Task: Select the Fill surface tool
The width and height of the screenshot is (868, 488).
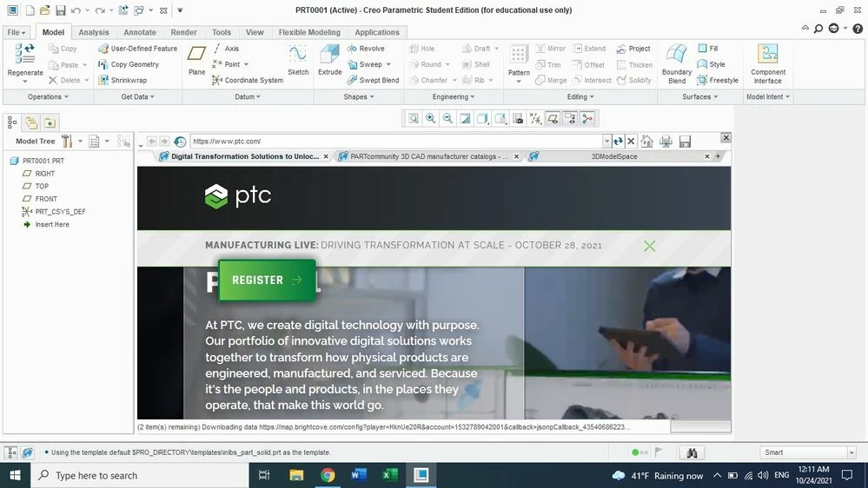Action: pos(708,48)
